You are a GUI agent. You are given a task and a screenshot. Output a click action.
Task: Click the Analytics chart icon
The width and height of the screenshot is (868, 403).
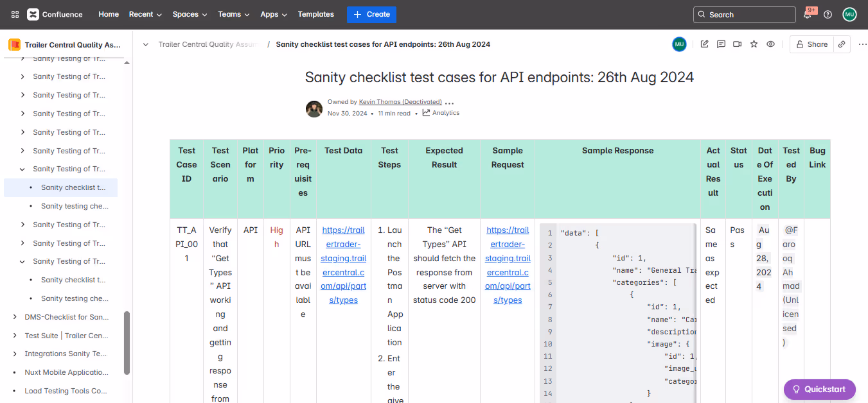point(426,112)
